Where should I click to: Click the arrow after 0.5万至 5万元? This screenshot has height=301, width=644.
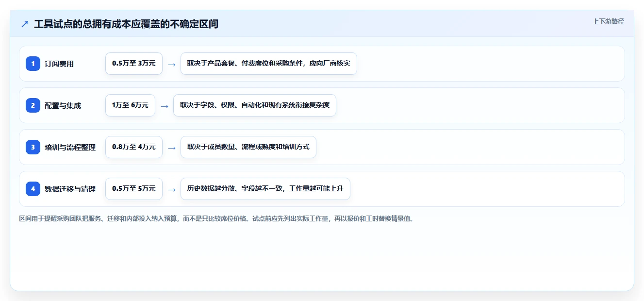pos(171,189)
